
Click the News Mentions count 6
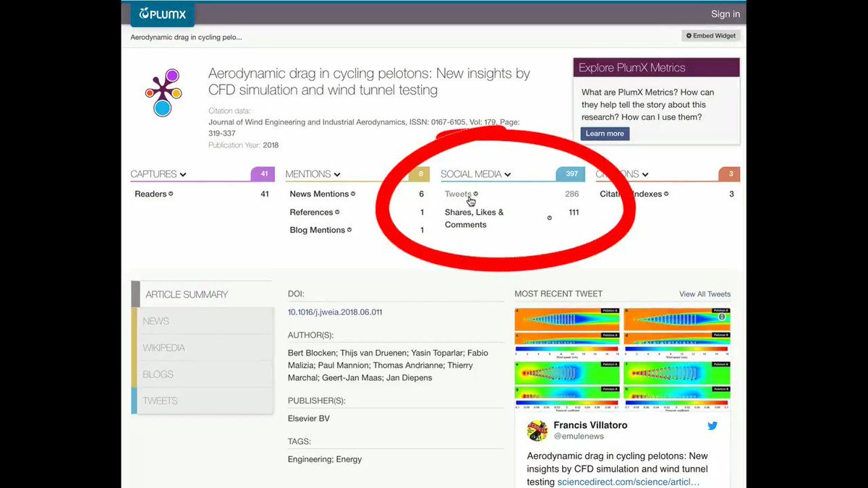click(422, 194)
